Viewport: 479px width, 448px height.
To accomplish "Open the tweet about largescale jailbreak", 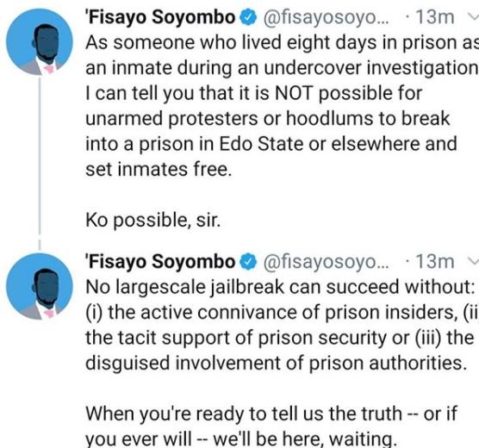I will (281, 325).
